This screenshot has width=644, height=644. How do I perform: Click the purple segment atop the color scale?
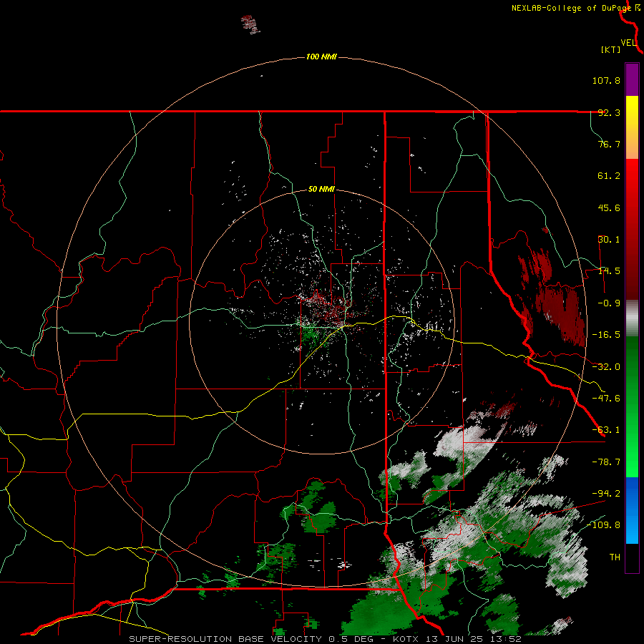[632, 79]
